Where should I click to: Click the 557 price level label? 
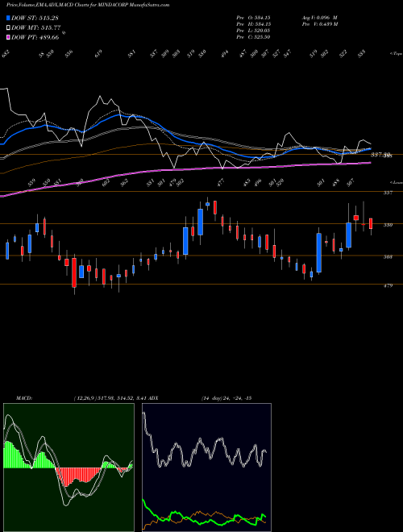[388, 193]
